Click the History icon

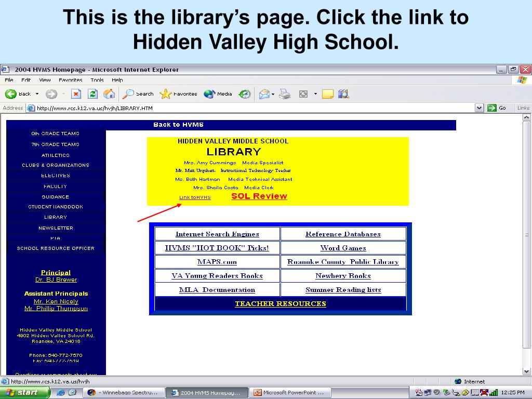(245, 94)
